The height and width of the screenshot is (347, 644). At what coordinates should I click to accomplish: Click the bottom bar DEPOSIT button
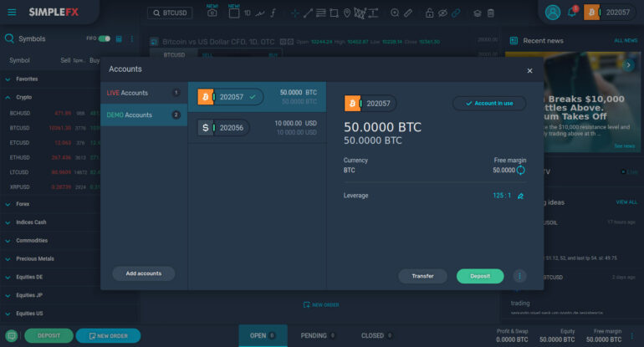pos(49,335)
